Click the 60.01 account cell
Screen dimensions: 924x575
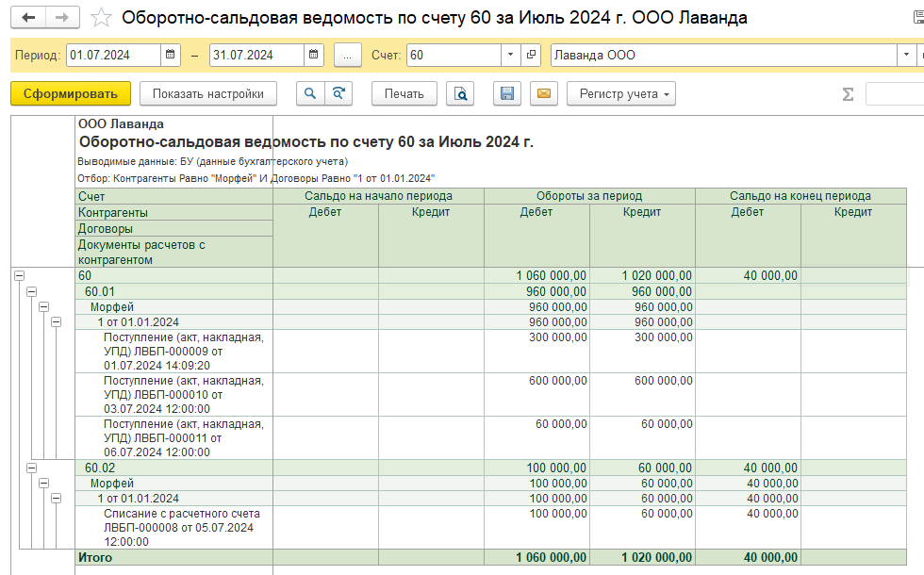point(173,291)
